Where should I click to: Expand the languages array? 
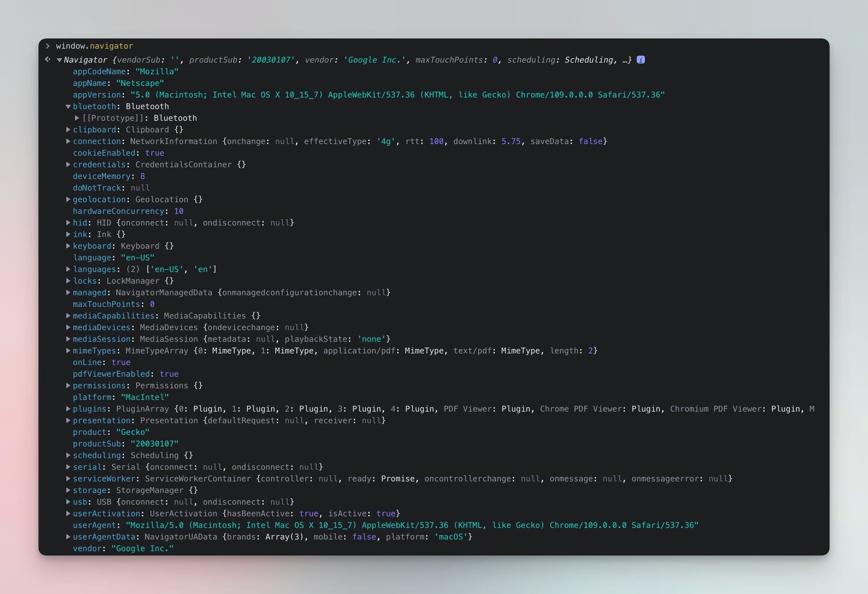pyautogui.click(x=68, y=269)
